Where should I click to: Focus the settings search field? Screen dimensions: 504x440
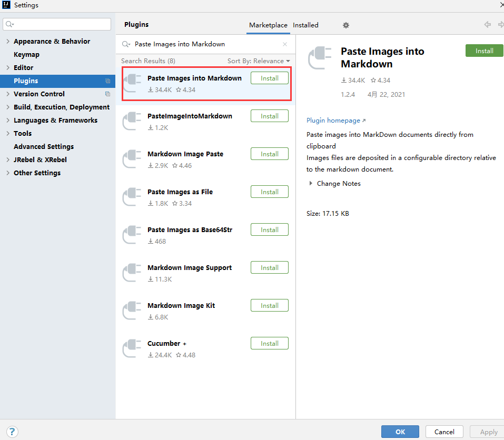(x=57, y=24)
